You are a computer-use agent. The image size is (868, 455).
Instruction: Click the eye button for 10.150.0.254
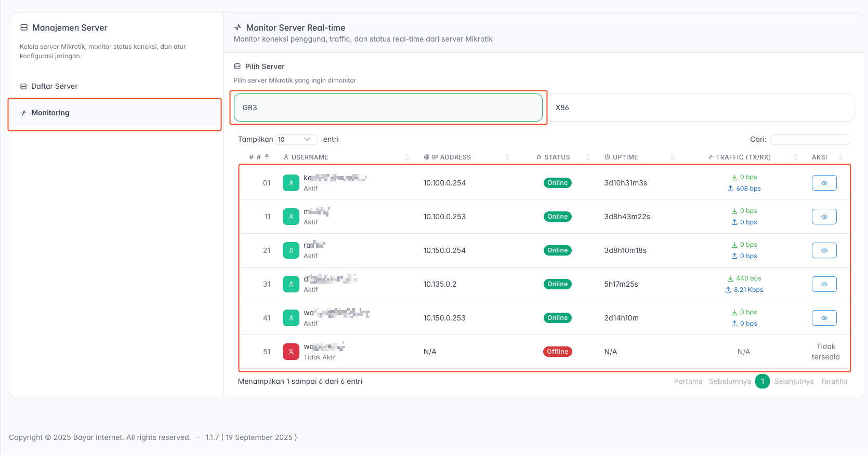click(x=824, y=250)
